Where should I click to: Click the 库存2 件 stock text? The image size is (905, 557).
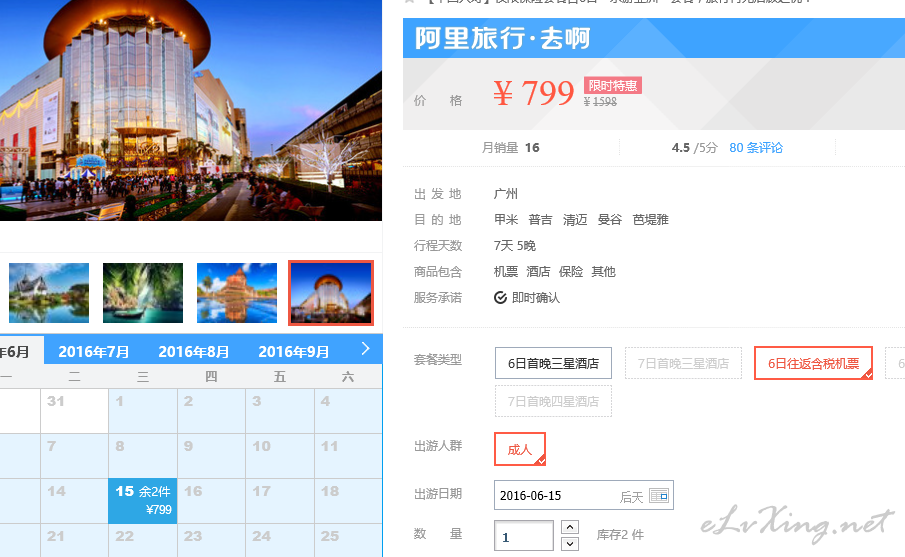[x=620, y=535]
